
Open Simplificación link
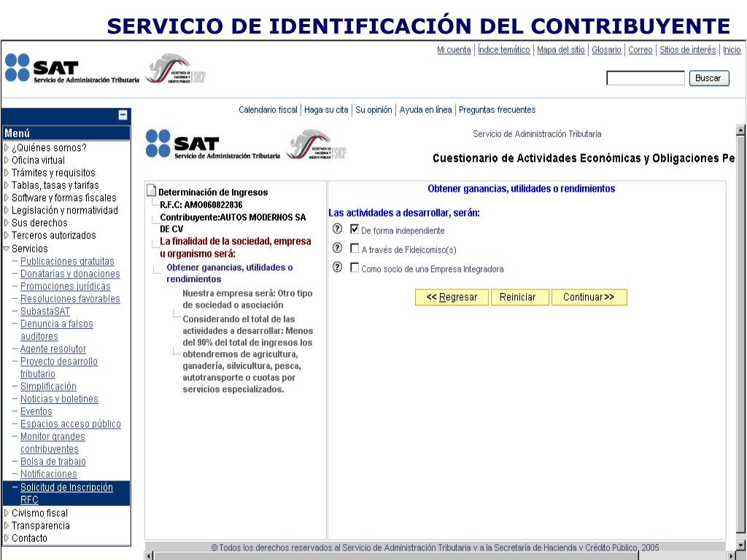48,386
